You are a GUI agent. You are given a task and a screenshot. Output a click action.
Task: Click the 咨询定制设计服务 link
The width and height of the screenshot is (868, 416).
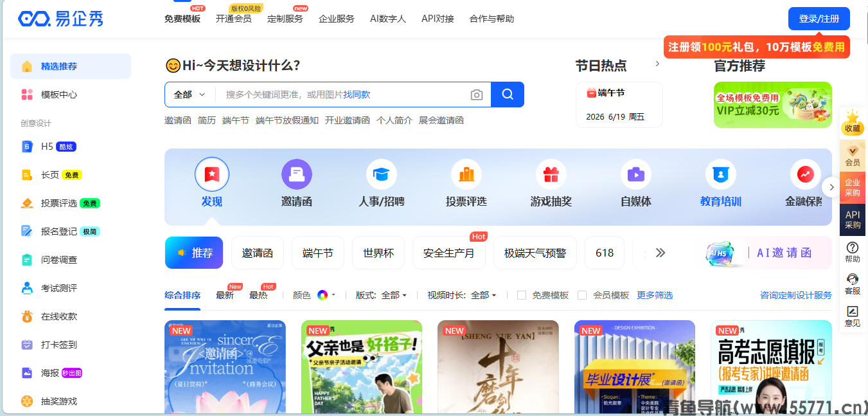click(x=796, y=295)
